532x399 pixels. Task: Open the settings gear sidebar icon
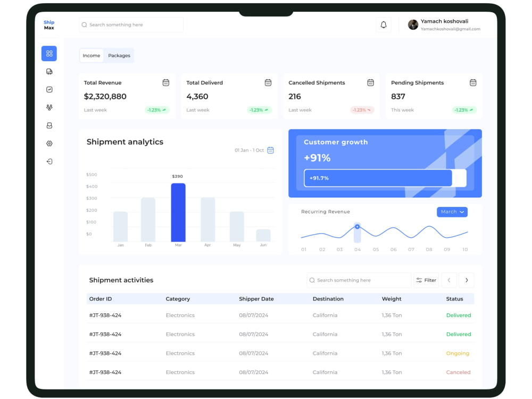49,144
